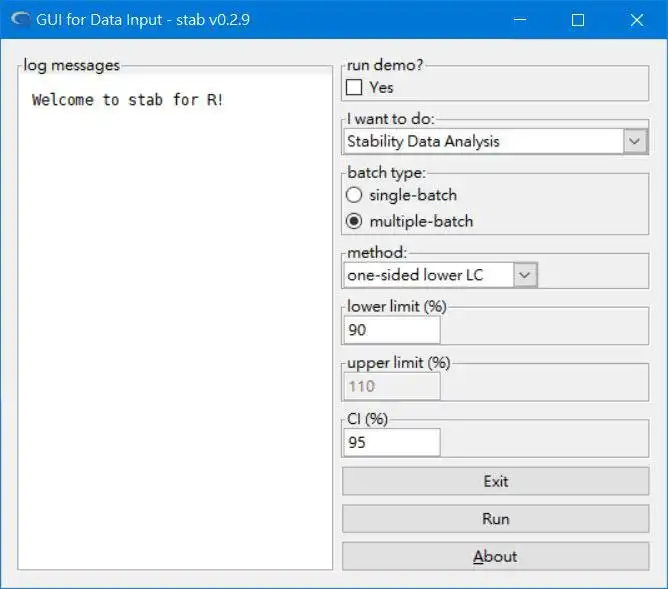Screen dimensions: 668x589
Task: Click the lower limit field showing 90
Action: pyautogui.click(x=392, y=330)
